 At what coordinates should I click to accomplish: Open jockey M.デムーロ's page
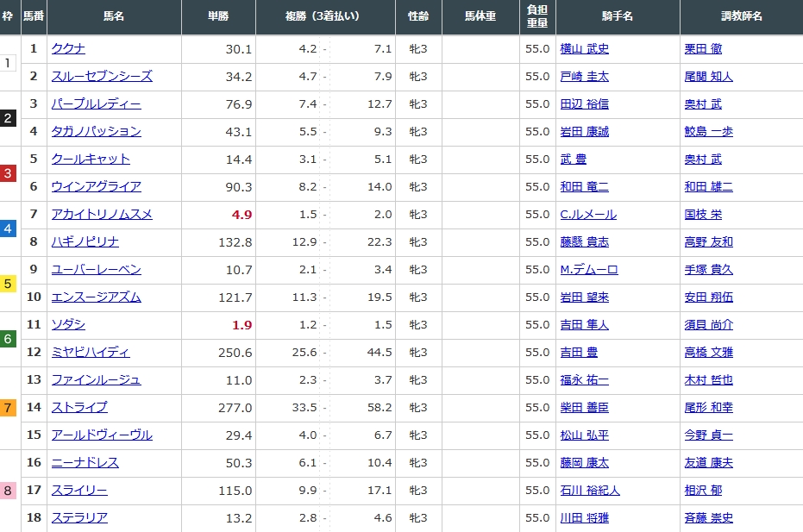point(588,270)
